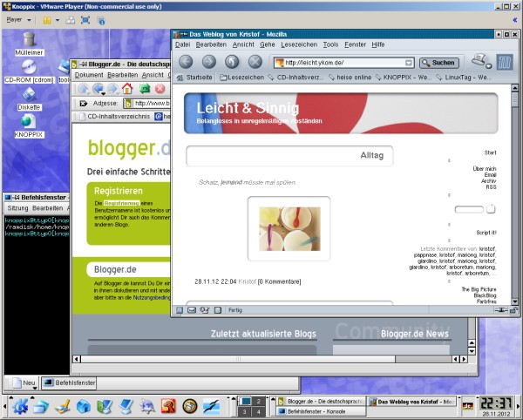Click Mozilla address field showing leicht.ykom.de
This screenshot has width=523, height=420.
343,63
